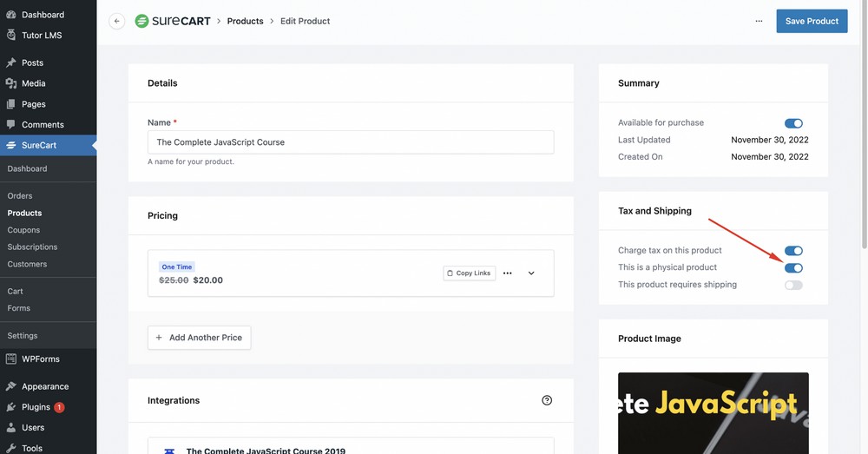Toggle Available for purchase switch
The height and width of the screenshot is (454, 868).
click(x=793, y=123)
